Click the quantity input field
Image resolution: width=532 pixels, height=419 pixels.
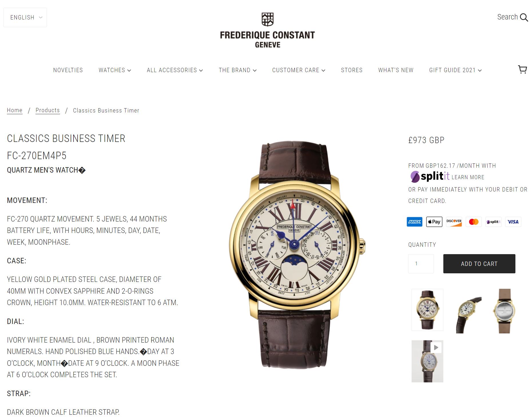tap(421, 264)
